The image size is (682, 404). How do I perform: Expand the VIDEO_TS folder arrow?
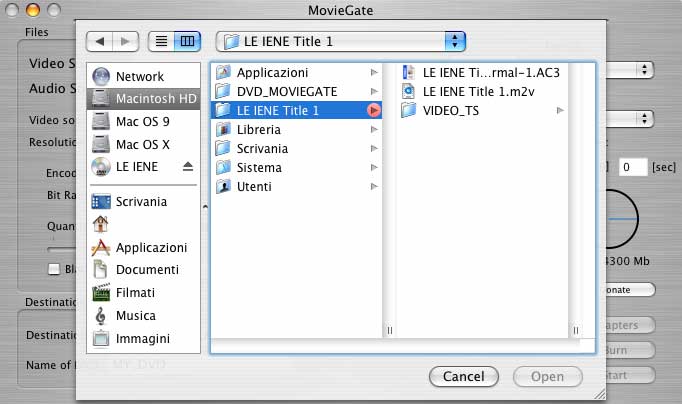[x=560, y=110]
